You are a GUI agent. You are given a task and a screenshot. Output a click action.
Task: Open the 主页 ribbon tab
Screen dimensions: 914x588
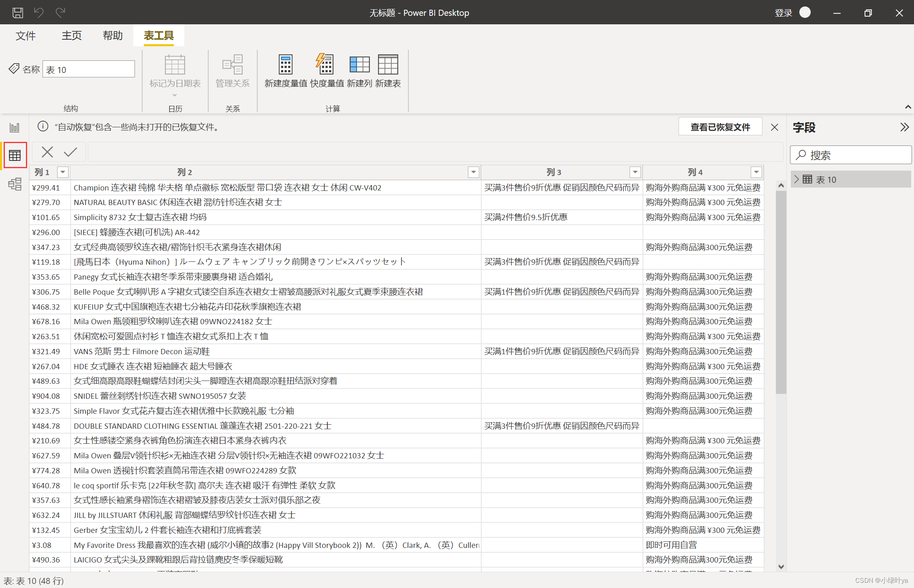point(71,36)
